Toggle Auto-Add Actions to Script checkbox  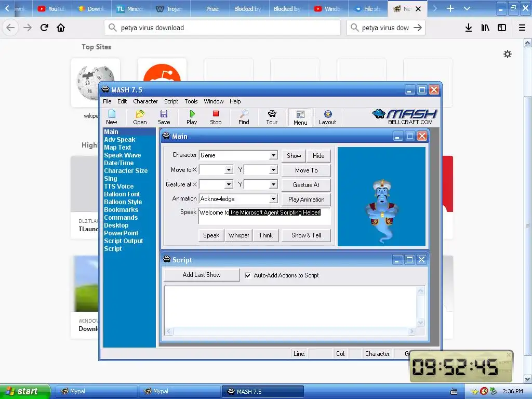coord(248,275)
